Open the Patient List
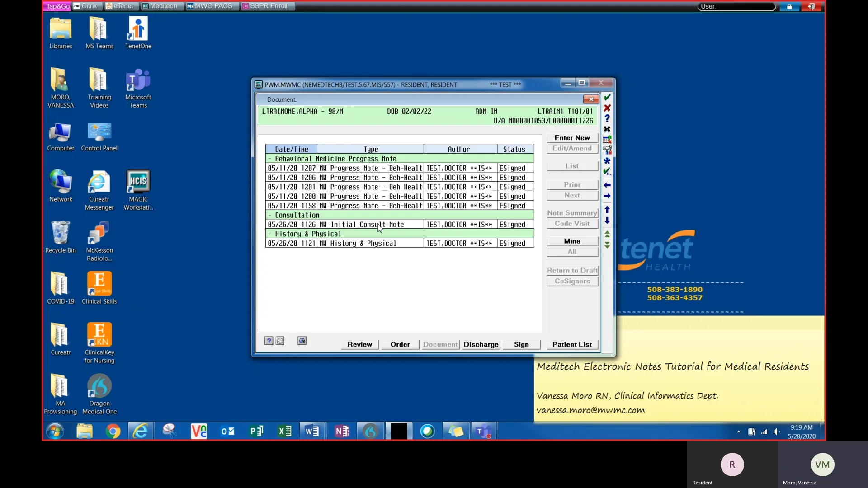This screenshot has width=868, height=488. [x=571, y=344]
